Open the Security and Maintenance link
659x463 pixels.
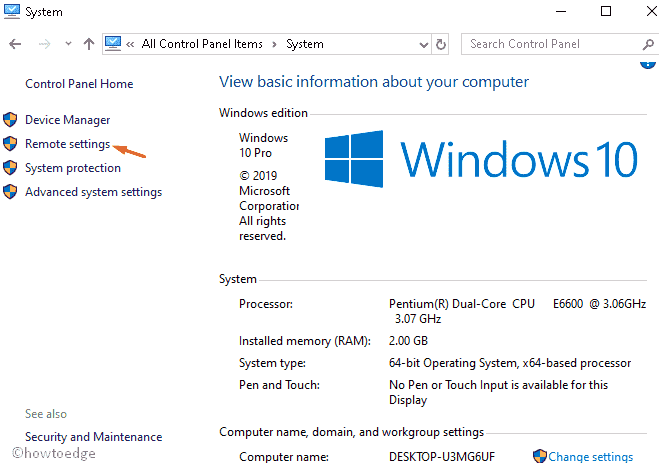93,437
